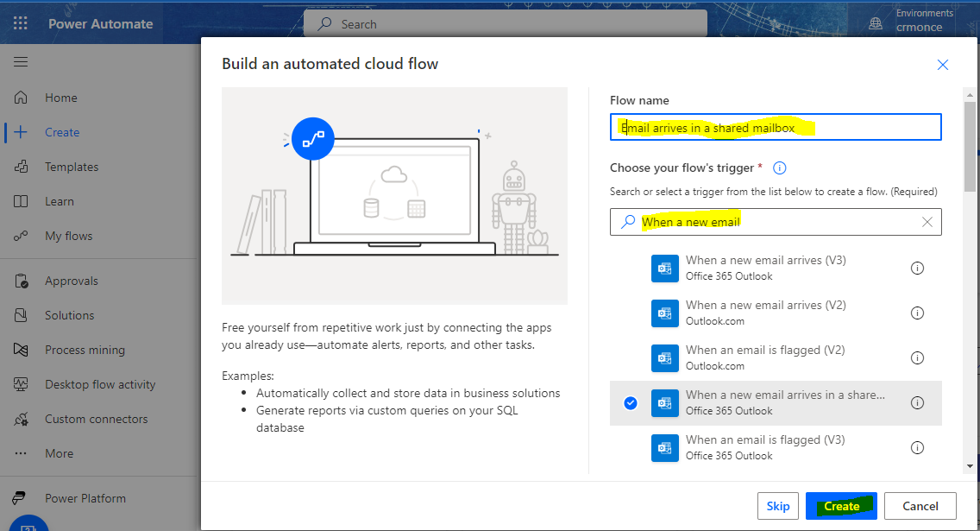Image resolution: width=980 pixels, height=531 pixels.
Task: Click the Process mining icon
Action: coord(21,350)
